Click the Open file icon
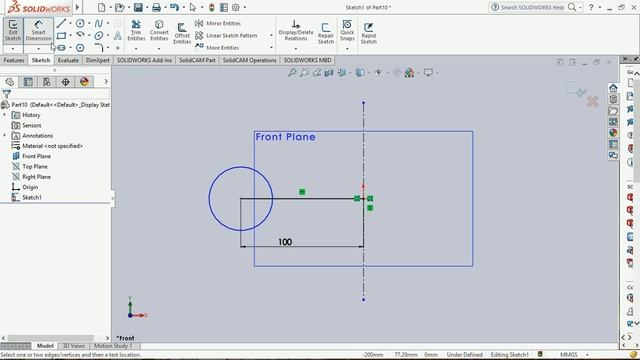The image size is (640, 360). (x=119, y=7)
